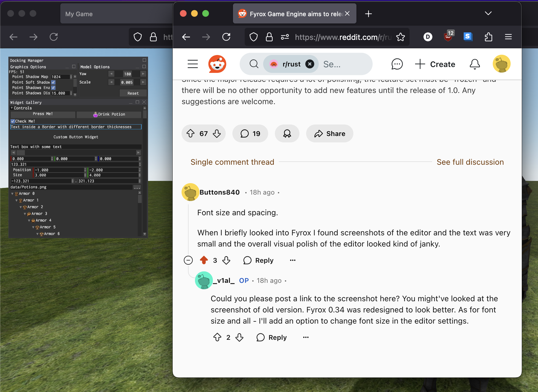538x392 pixels.
Task: Select Armor 5 tree item
Action: point(47,227)
